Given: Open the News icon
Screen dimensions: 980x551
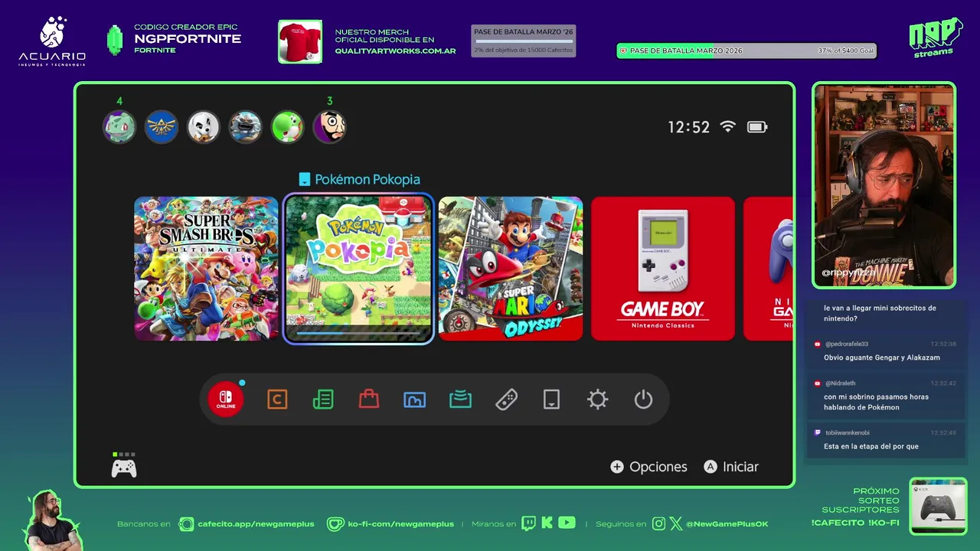Looking at the screenshot, I should tap(323, 399).
